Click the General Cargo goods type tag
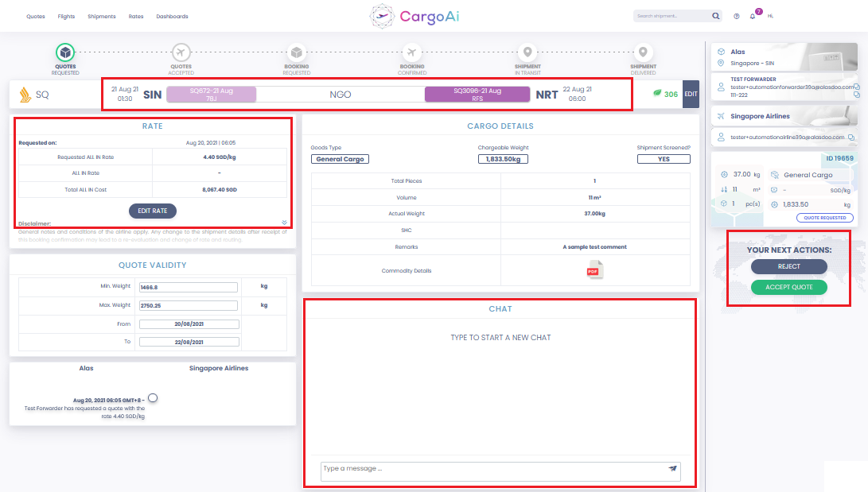 point(340,159)
